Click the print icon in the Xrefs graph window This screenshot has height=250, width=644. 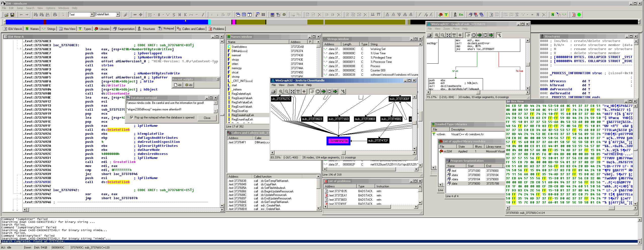pos(273,92)
